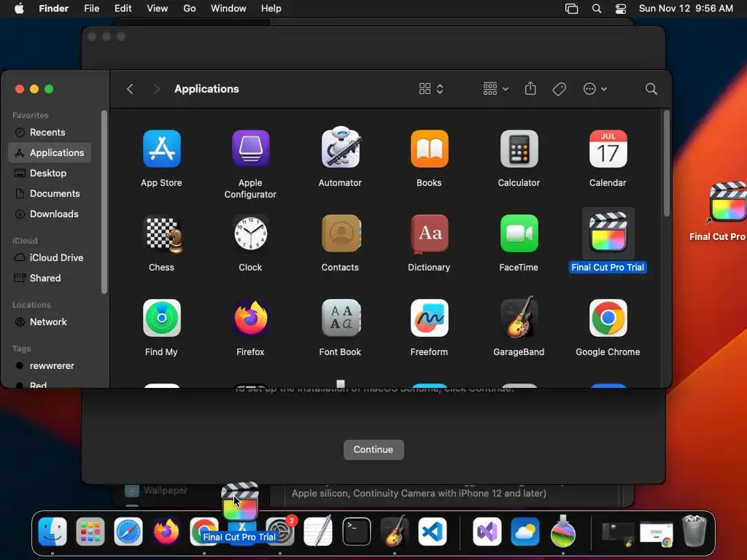This screenshot has width=747, height=560.
Task: Click the Finder window search magnifier
Action: [651, 89]
